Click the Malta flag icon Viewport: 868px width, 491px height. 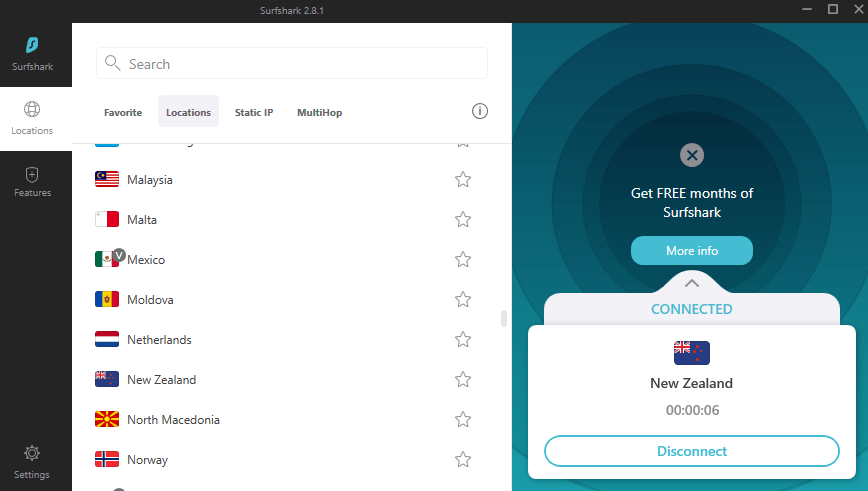107,219
